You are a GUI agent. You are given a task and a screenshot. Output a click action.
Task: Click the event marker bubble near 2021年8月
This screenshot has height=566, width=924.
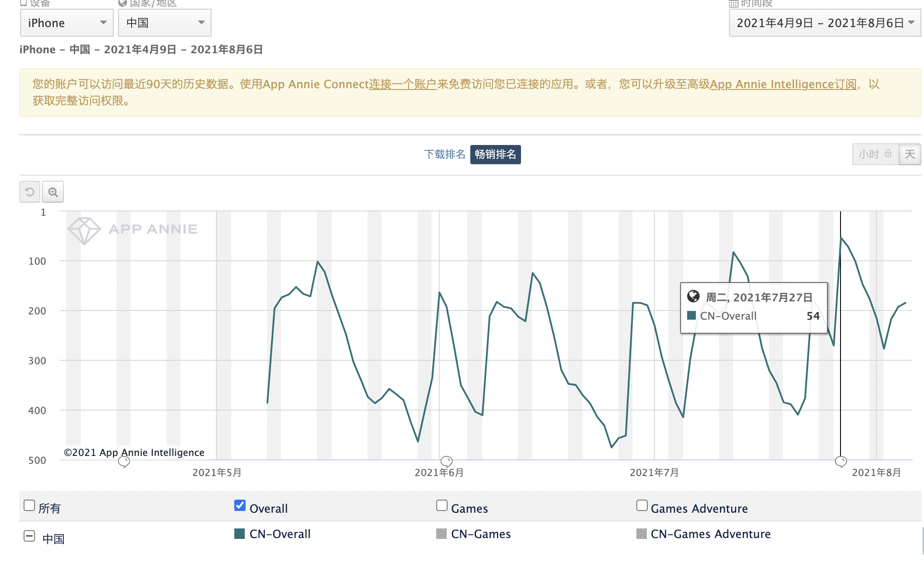(841, 462)
